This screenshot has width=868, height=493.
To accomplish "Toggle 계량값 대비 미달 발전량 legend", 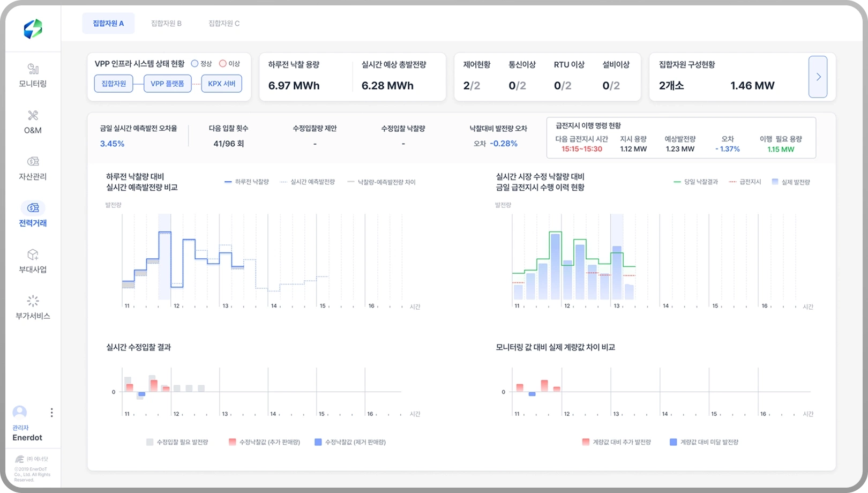I will (x=704, y=442).
